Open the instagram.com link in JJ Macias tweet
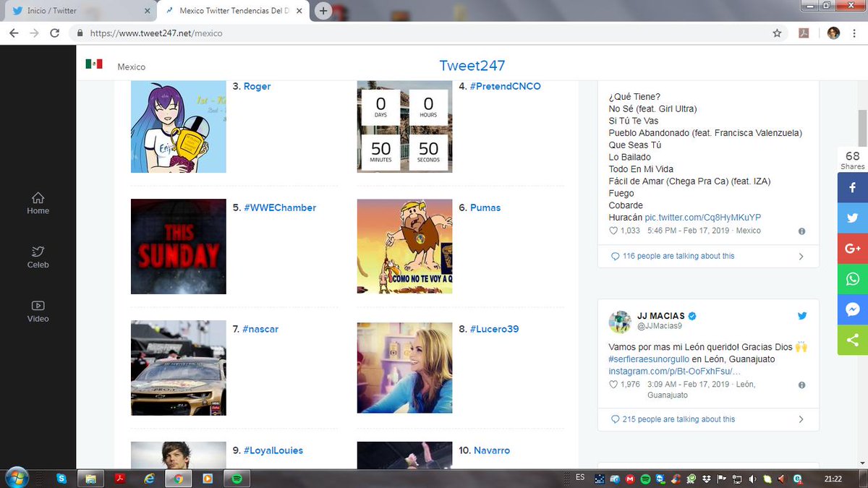This screenshot has height=488, width=868. click(675, 371)
